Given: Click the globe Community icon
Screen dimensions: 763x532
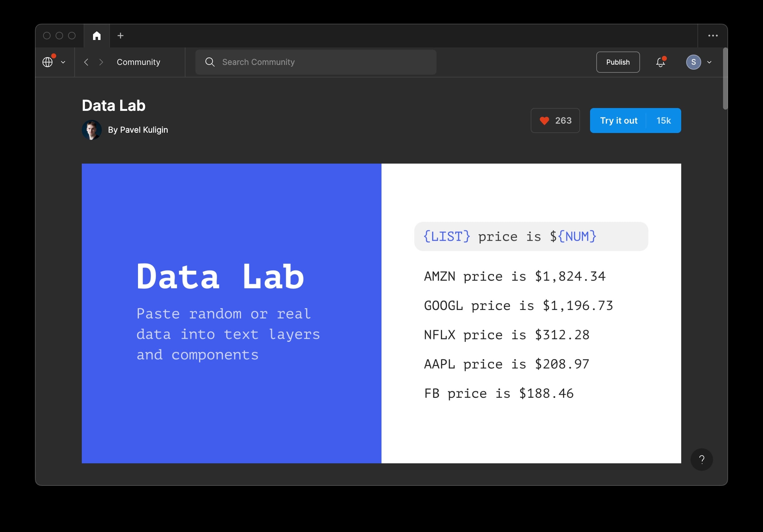Looking at the screenshot, I should point(47,62).
